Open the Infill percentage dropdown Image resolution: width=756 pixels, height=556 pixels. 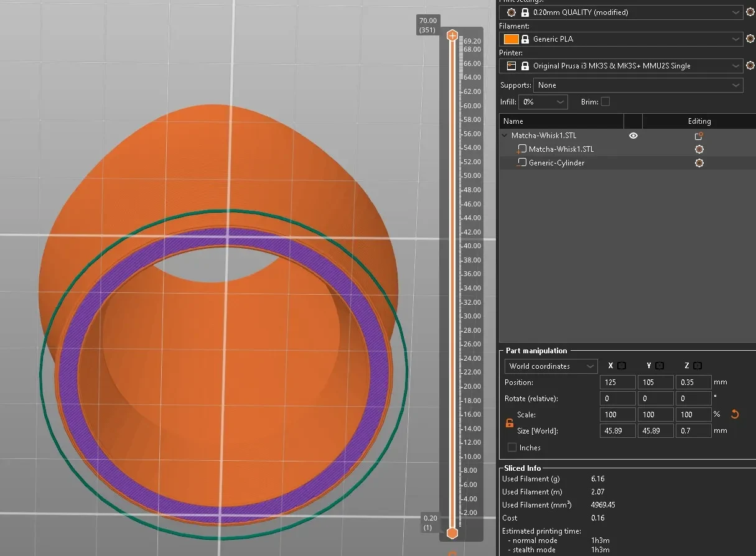[x=543, y=101]
